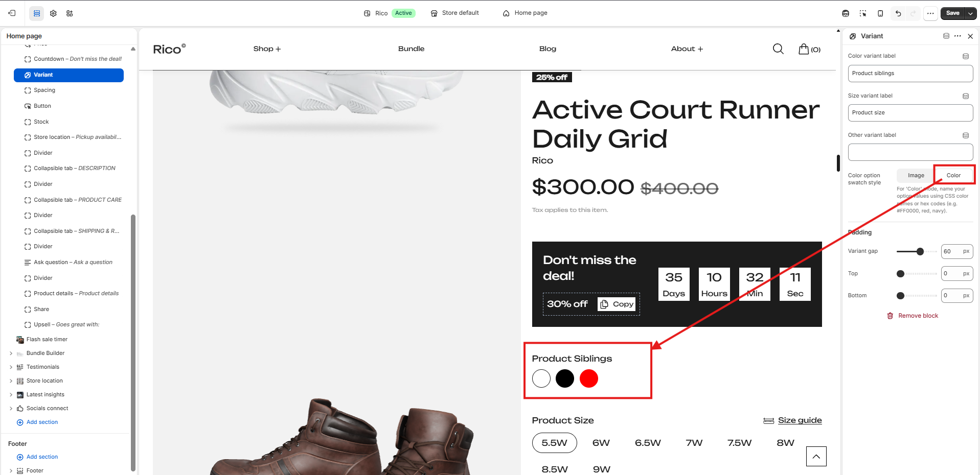980x475 pixels.
Task: Expand the Testimonials section
Action: click(11, 367)
